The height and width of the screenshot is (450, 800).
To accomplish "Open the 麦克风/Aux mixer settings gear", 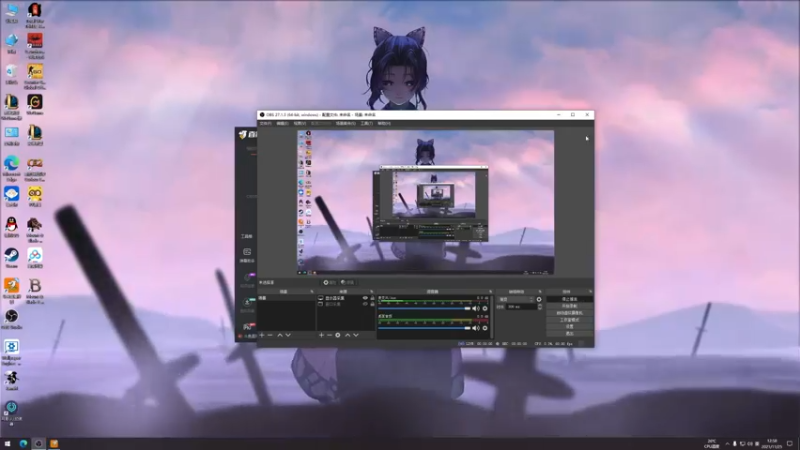I will (485, 309).
